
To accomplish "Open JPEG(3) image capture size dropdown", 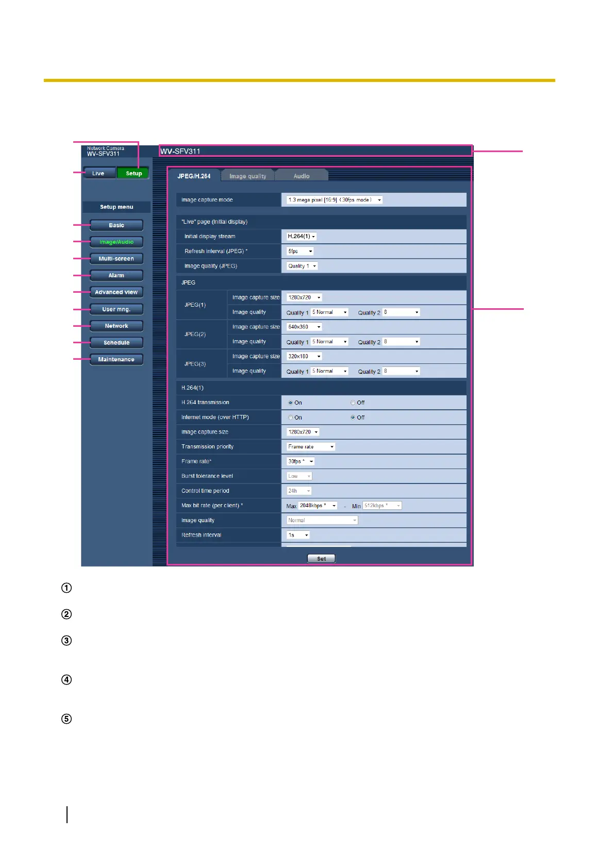I will [305, 356].
